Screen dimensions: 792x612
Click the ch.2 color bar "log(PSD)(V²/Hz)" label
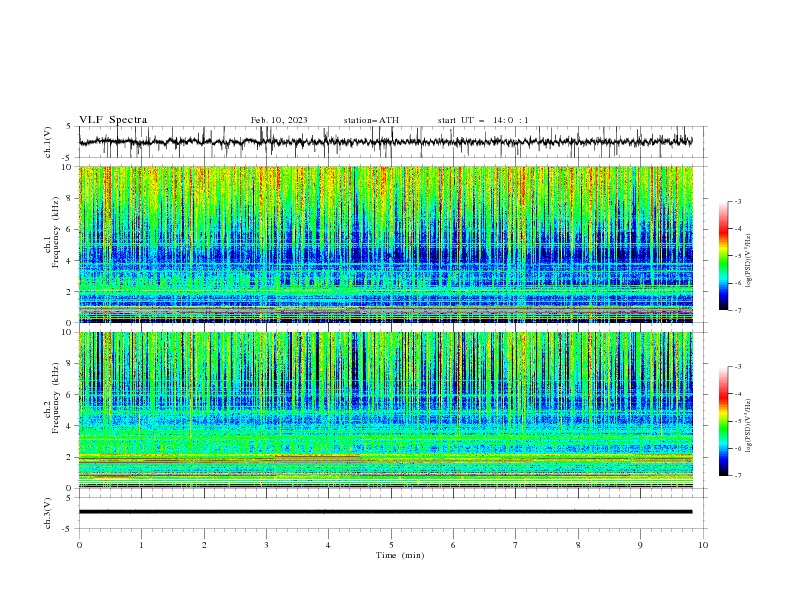coord(749,425)
